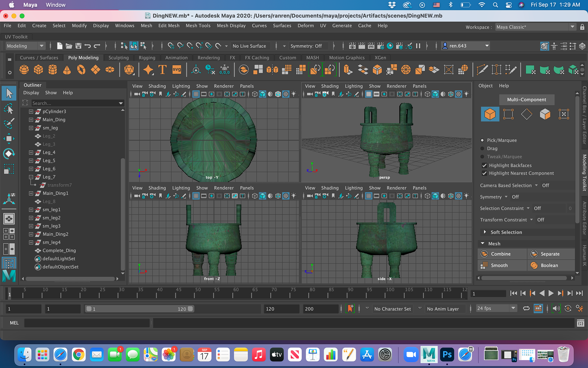Click the Combine mesh button
The image size is (588, 368).
(502, 254)
